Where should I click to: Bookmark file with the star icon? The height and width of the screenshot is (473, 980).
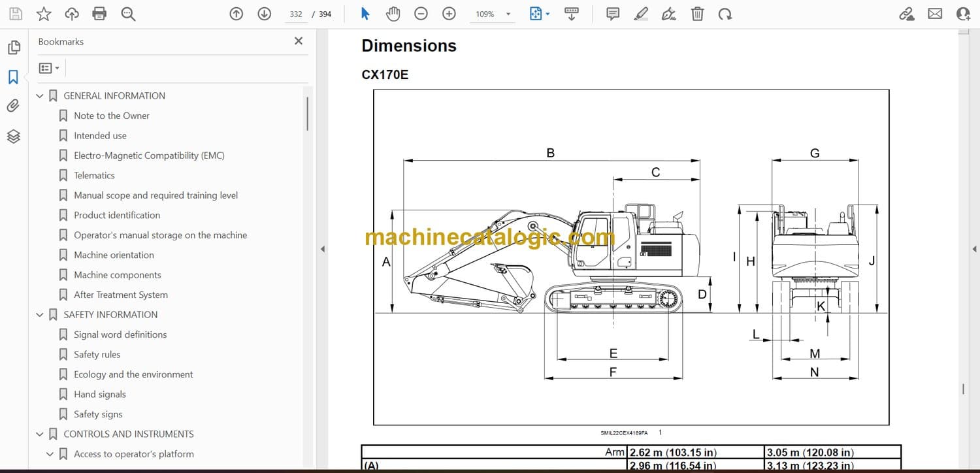click(x=44, y=14)
